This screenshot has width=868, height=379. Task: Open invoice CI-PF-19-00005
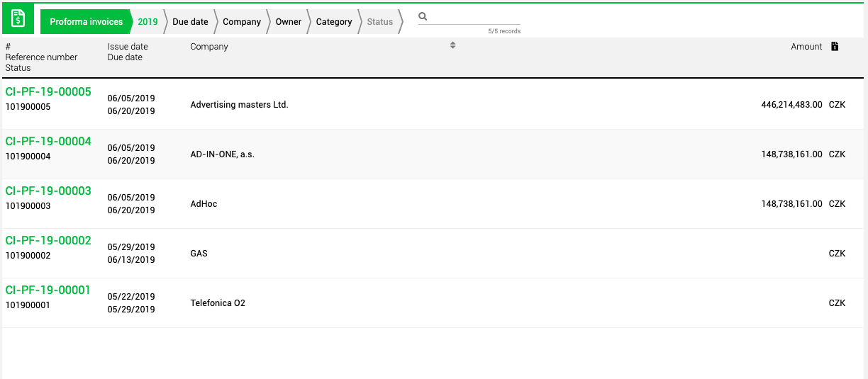pyautogui.click(x=48, y=92)
